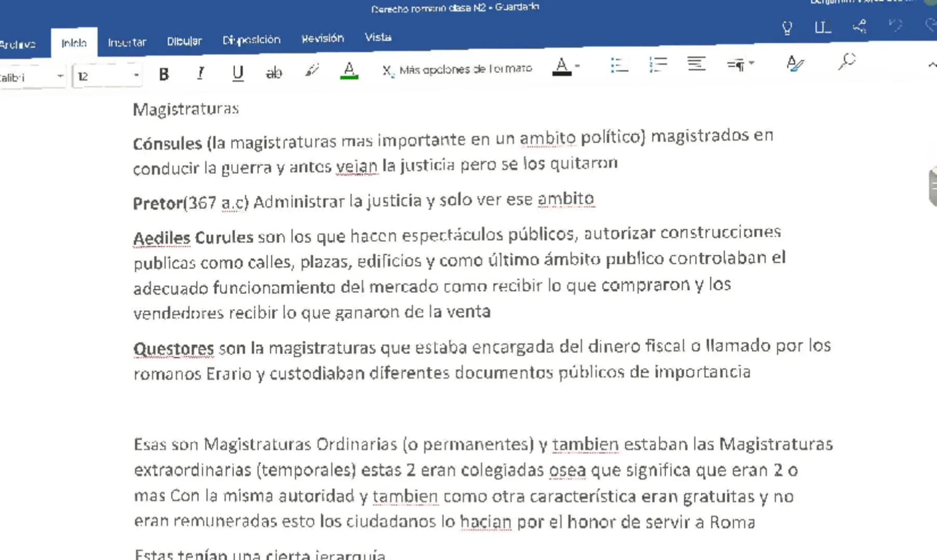The image size is (937, 560).
Task: Click the scrollbar thumb on right edge
Action: pos(932,187)
